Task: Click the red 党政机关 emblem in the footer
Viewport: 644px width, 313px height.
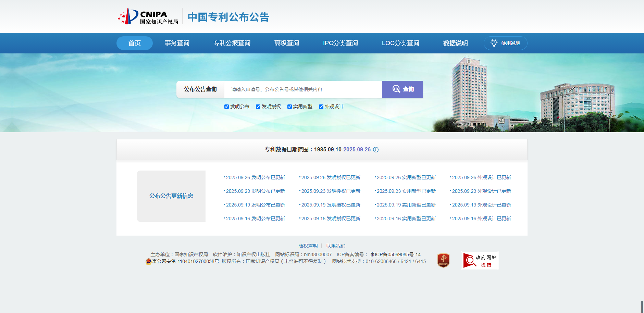Action: click(x=443, y=261)
